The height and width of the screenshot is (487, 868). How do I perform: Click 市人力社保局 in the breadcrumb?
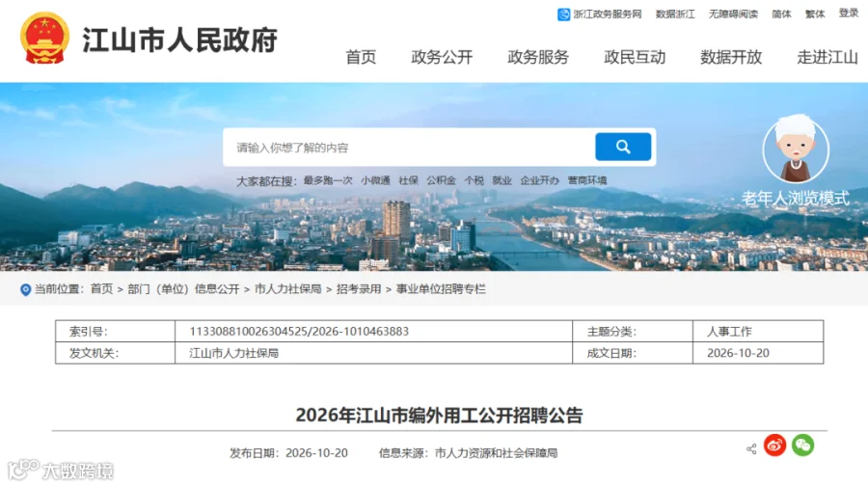pos(287,289)
